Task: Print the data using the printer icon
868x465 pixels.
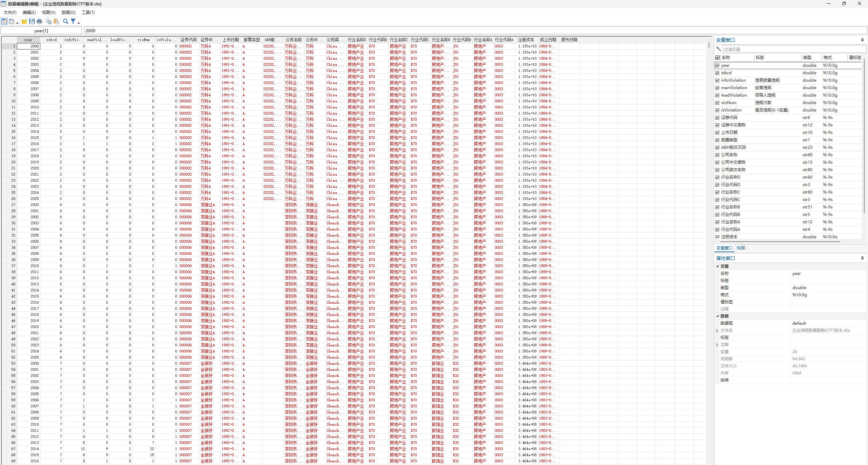Action: [39, 21]
